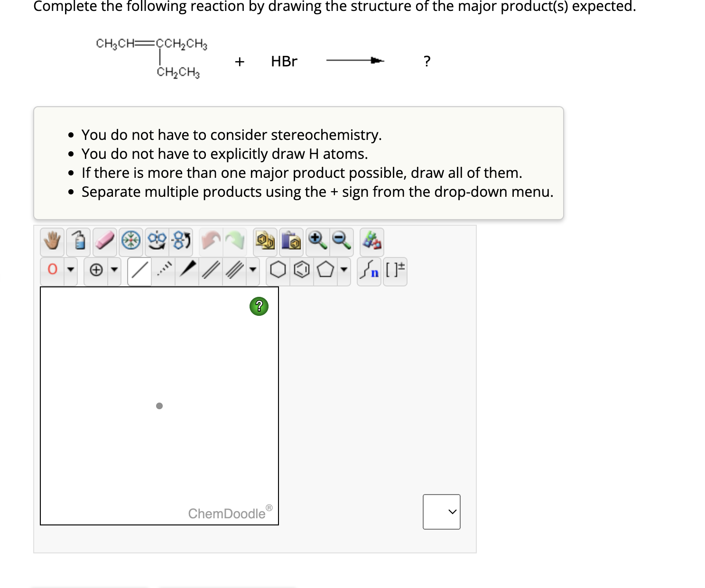705x588 pixels.
Task: Expand the charge selection dropdown
Action: pos(114,271)
